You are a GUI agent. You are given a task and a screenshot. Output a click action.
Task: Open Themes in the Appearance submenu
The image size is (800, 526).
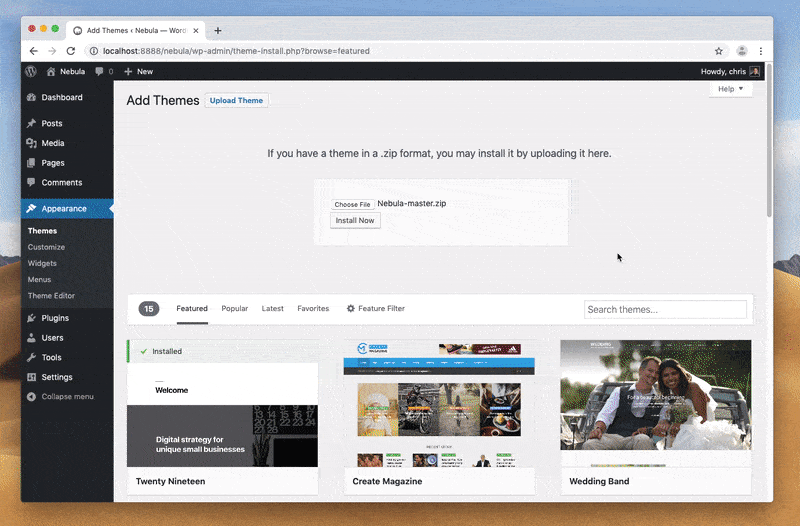click(x=42, y=231)
